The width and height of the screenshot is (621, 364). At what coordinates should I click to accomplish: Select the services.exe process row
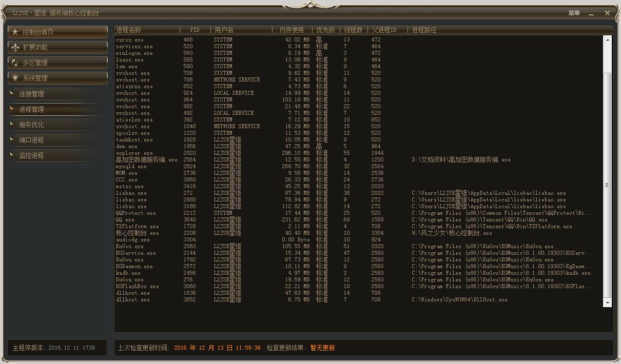coord(358,46)
